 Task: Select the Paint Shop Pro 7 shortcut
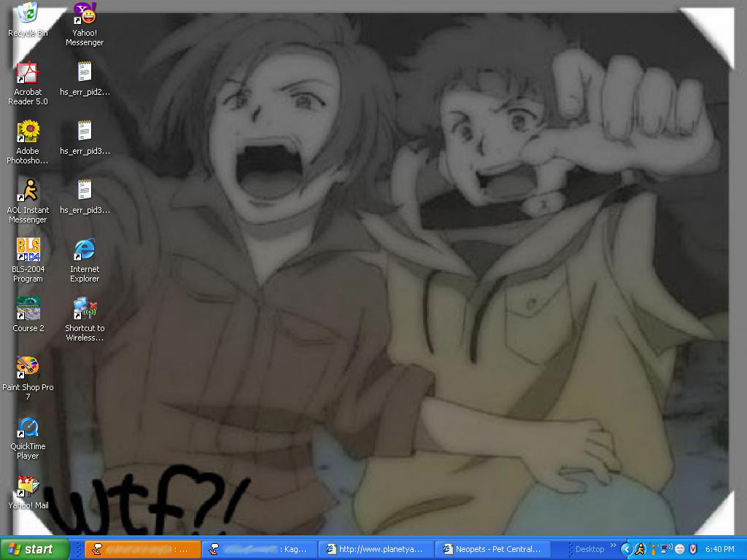tap(28, 378)
